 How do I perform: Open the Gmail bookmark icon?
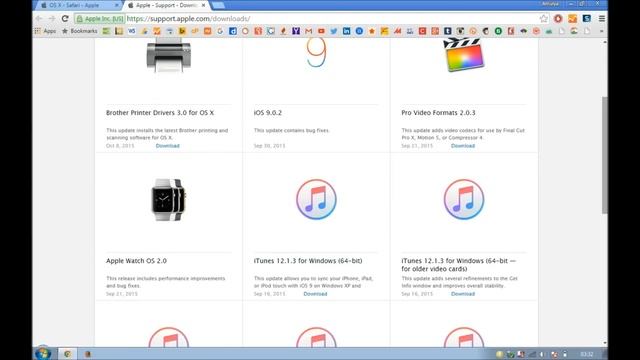[309, 31]
